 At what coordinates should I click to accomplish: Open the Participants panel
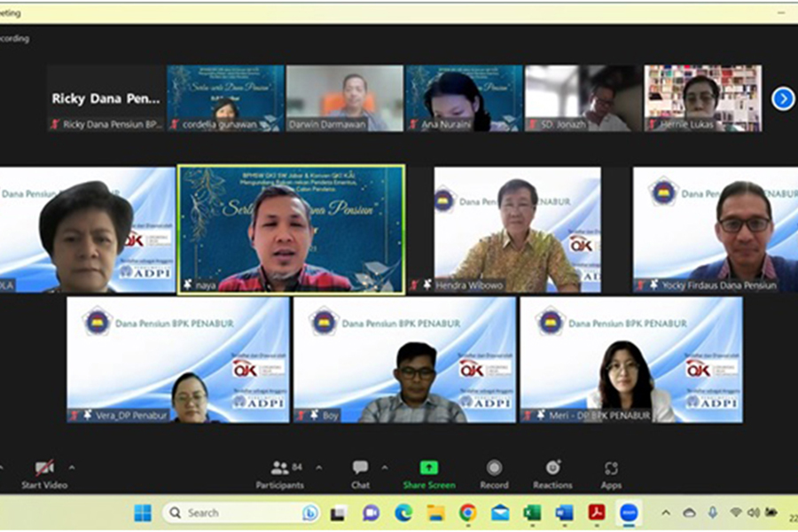[280, 474]
